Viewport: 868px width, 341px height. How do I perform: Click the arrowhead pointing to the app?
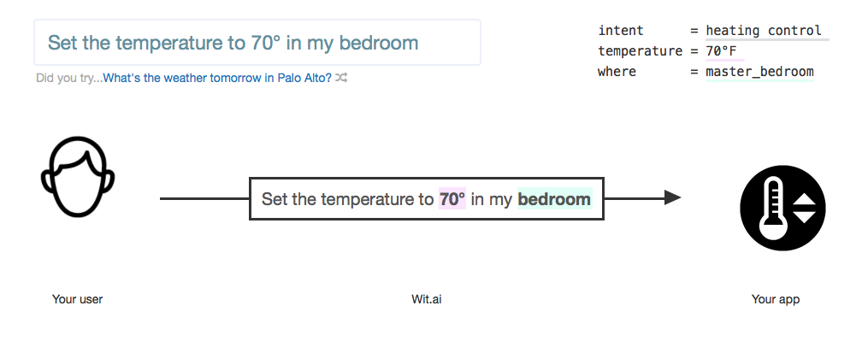point(672,197)
